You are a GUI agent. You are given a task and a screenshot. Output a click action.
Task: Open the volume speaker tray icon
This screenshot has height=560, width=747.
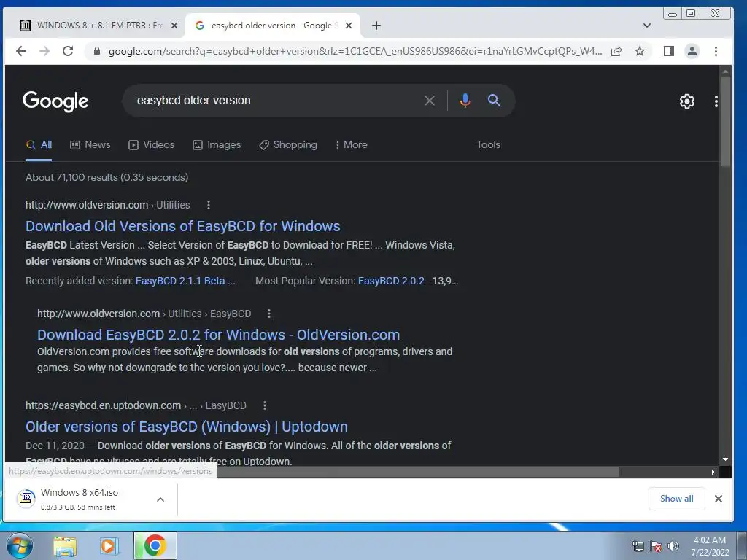(673, 546)
